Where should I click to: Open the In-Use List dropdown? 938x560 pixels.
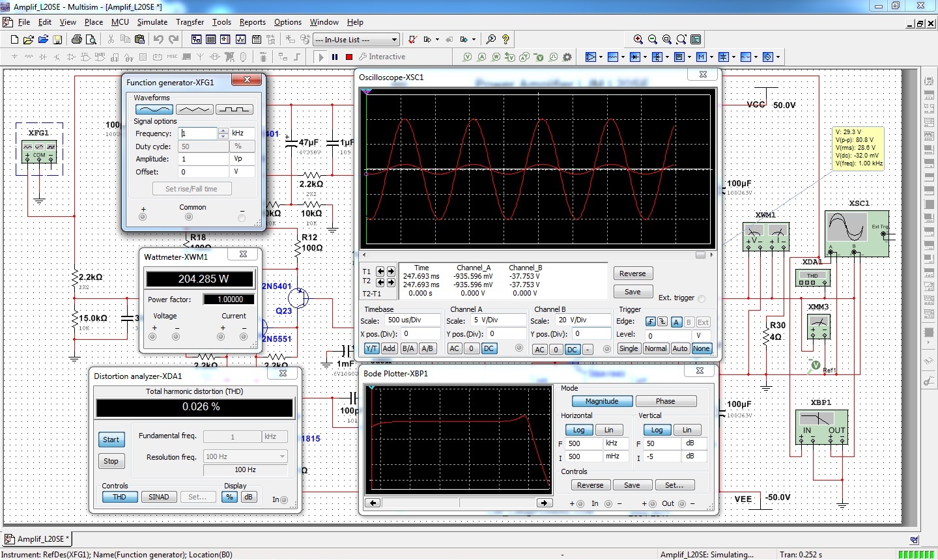pyautogui.click(x=394, y=40)
